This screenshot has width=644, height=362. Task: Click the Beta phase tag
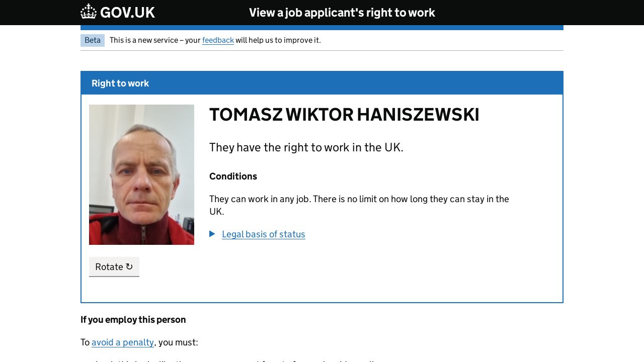click(x=93, y=40)
